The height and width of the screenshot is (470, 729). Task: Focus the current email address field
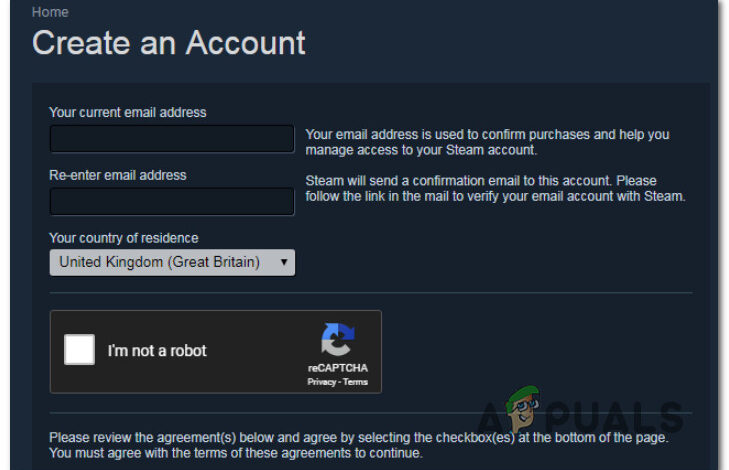coord(172,138)
